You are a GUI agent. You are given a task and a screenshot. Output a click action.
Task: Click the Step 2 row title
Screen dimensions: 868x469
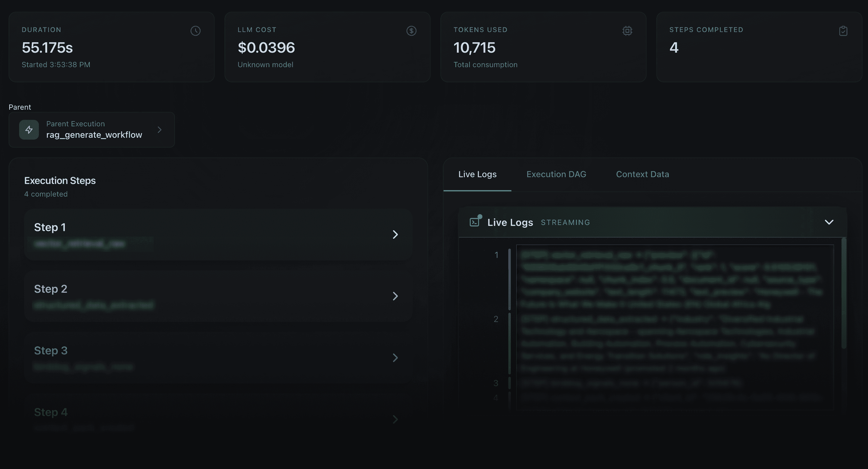point(50,289)
